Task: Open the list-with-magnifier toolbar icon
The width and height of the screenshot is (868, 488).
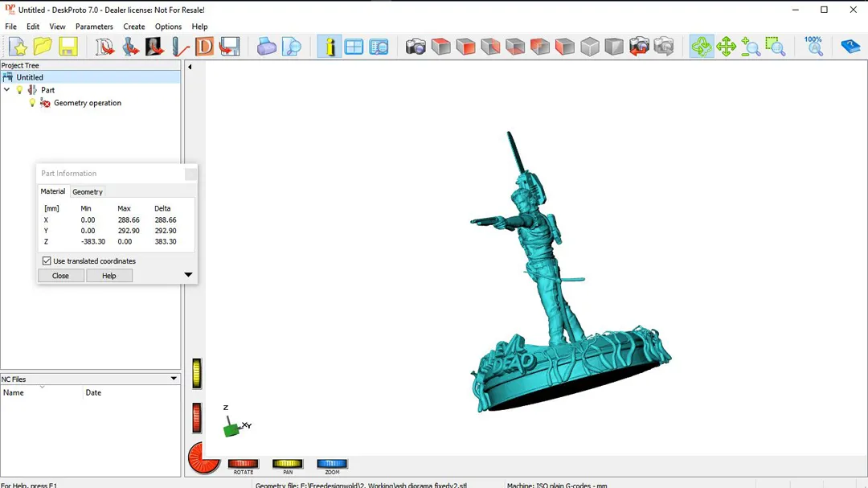Action: 379,47
